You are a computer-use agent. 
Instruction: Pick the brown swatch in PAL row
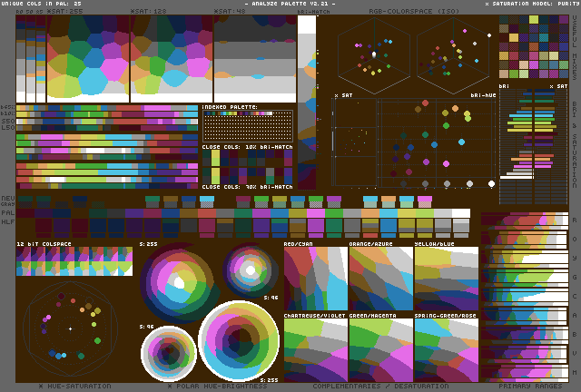pos(189,213)
